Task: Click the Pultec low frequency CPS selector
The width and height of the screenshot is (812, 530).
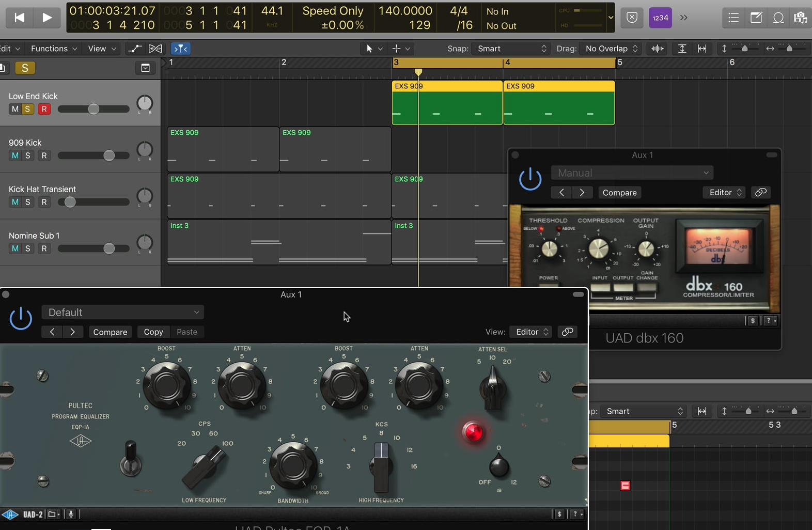Action: point(205,467)
